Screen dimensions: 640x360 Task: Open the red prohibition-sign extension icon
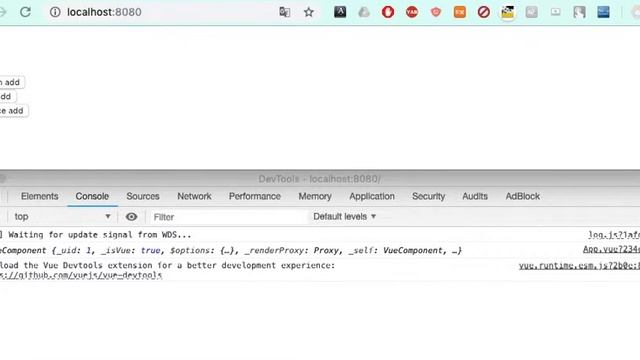pyautogui.click(x=484, y=12)
